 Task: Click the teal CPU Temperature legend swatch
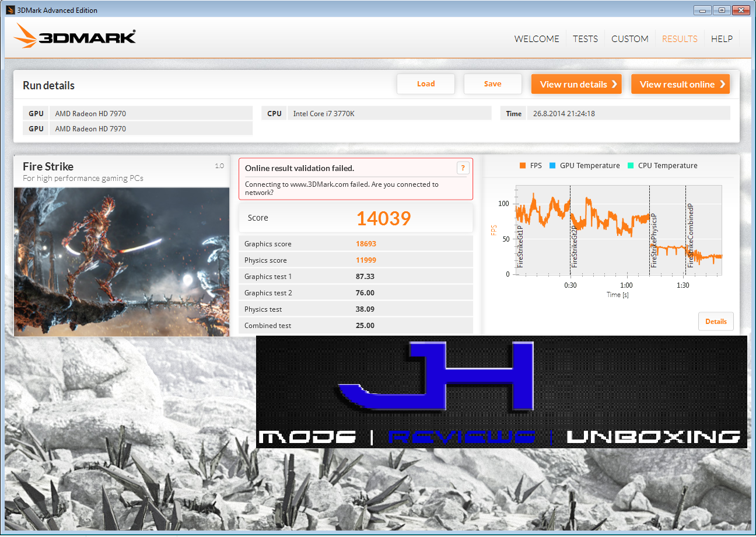[x=630, y=165]
